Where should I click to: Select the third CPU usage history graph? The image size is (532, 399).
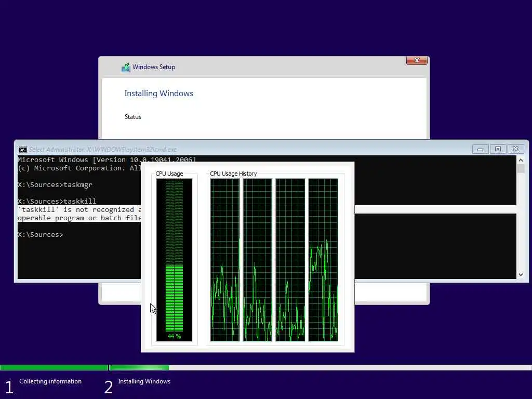click(x=290, y=260)
